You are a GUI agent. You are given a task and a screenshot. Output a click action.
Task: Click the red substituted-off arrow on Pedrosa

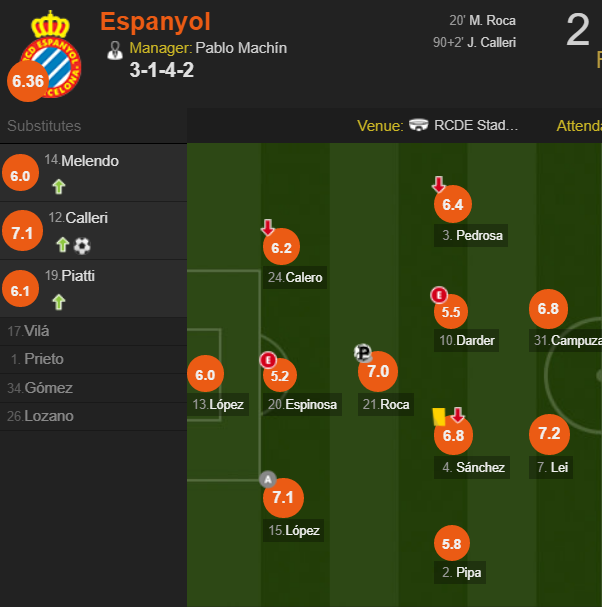click(x=439, y=184)
